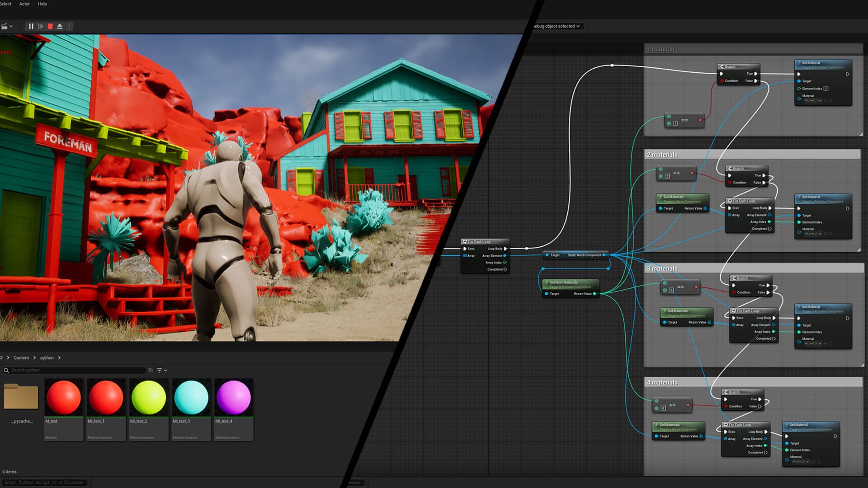
Task: Advance the simulation by a single frame
Action: pyautogui.click(x=41, y=26)
